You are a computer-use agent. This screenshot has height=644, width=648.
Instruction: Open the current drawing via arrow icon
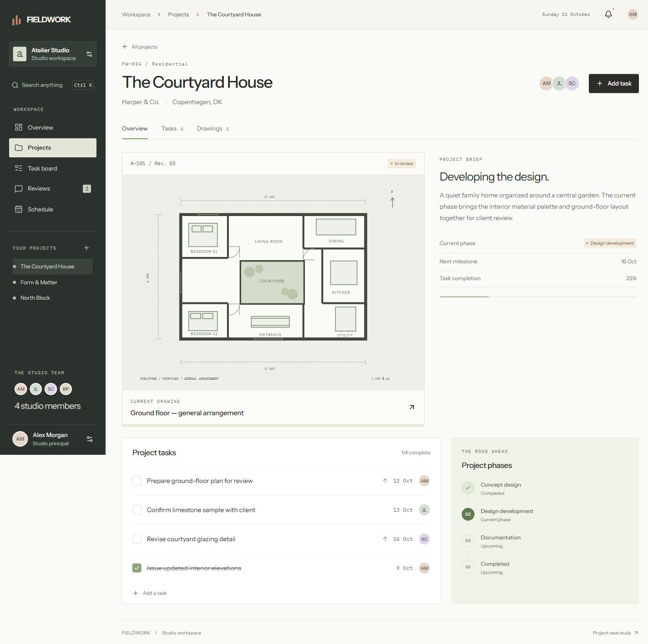coord(411,408)
